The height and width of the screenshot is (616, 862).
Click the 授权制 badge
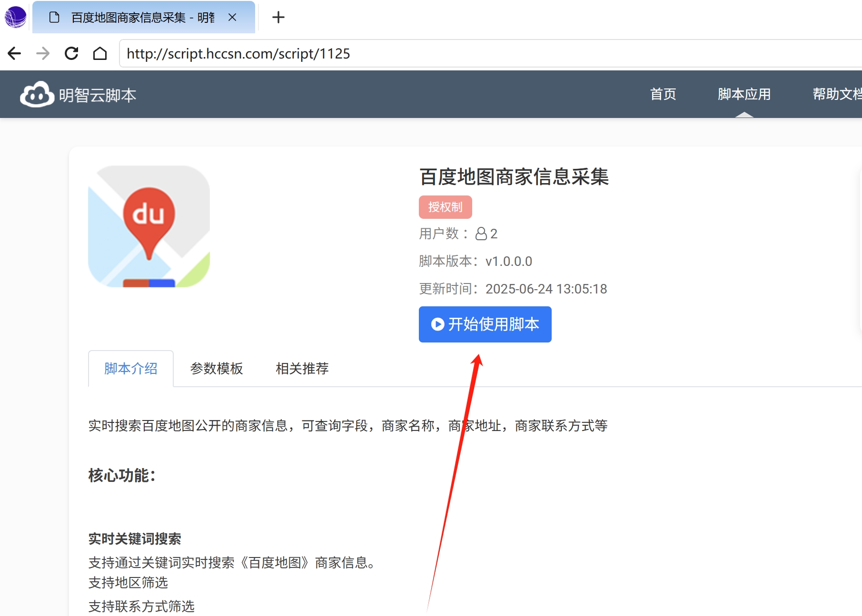point(445,207)
